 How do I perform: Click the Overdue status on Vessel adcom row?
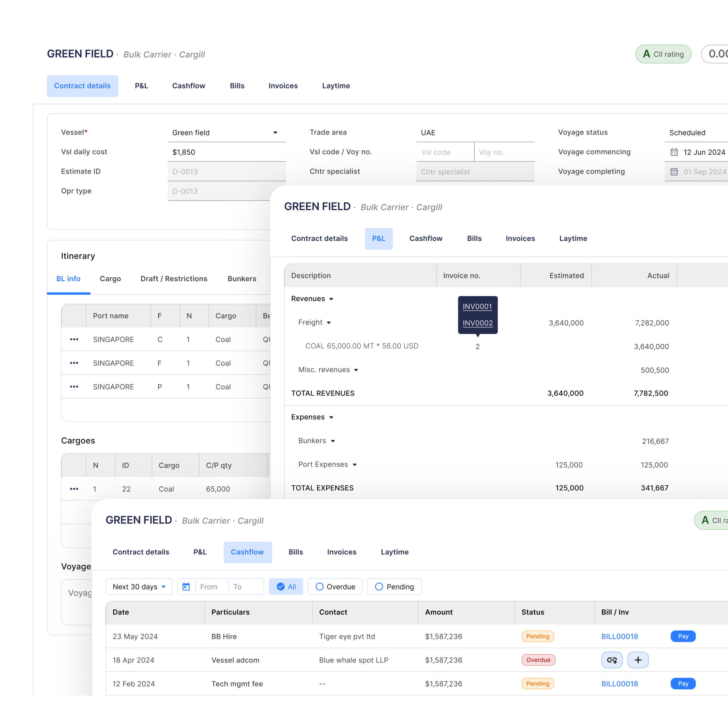click(x=538, y=660)
